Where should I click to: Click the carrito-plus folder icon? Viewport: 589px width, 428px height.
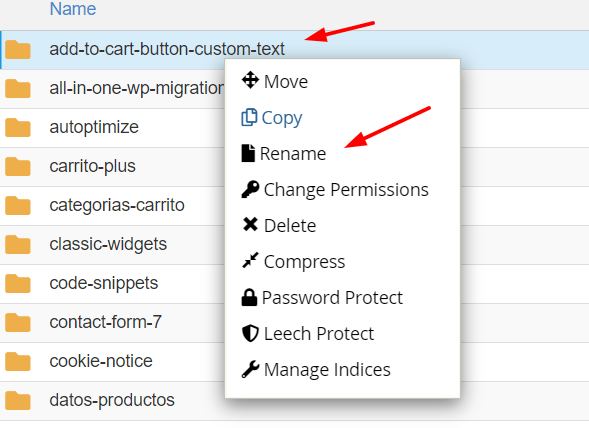18,166
